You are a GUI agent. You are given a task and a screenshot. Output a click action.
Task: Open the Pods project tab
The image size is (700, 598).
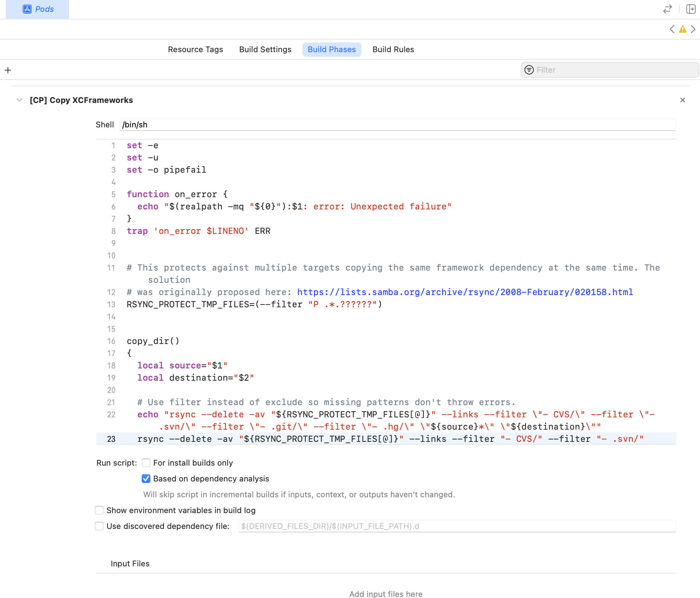click(x=37, y=9)
